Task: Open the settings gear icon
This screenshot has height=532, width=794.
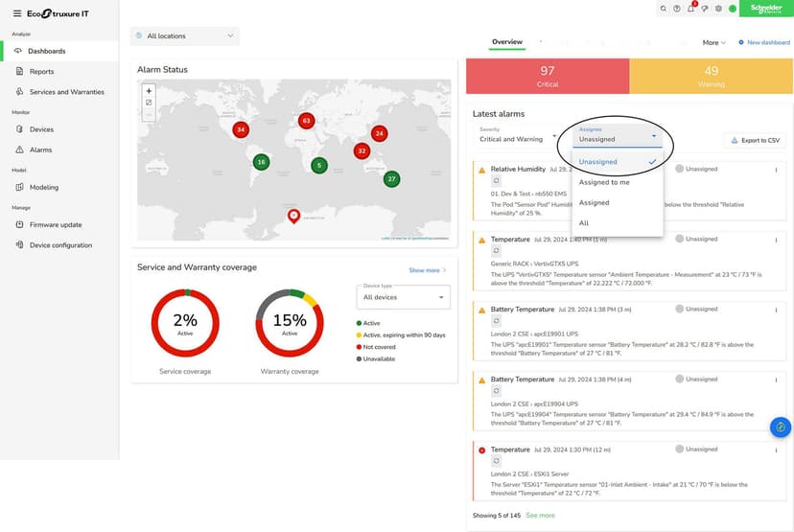Action: [718, 9]
